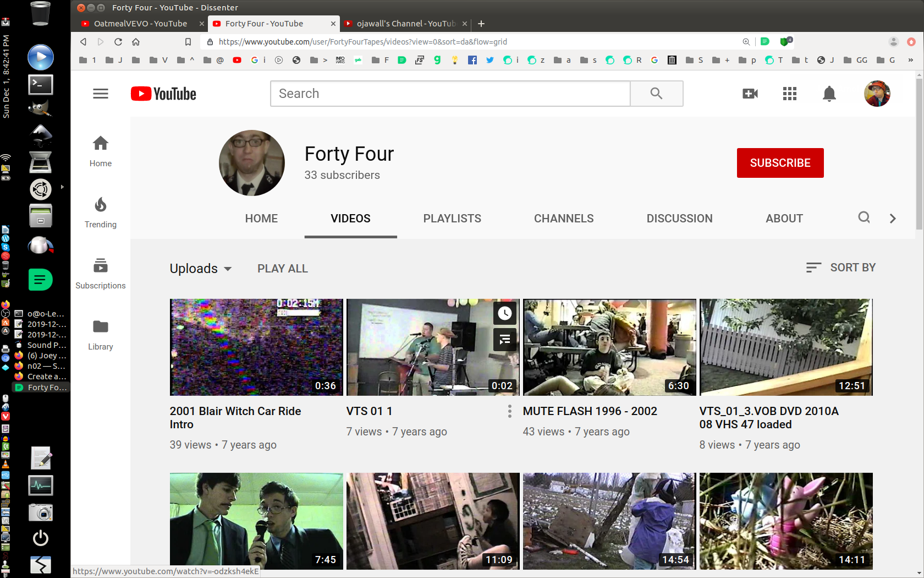Click the Search input field
This screenshot has width=924, height=578.
click(x=450, y=94)
